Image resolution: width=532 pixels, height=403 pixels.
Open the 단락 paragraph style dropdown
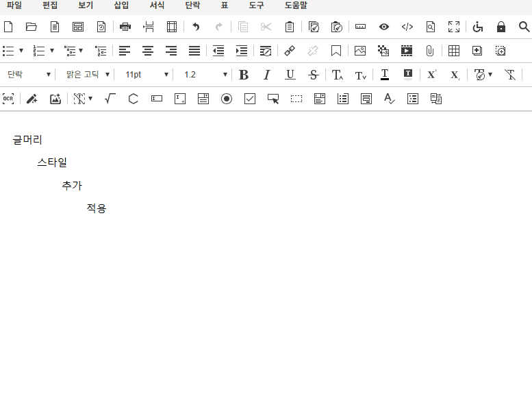29,75
